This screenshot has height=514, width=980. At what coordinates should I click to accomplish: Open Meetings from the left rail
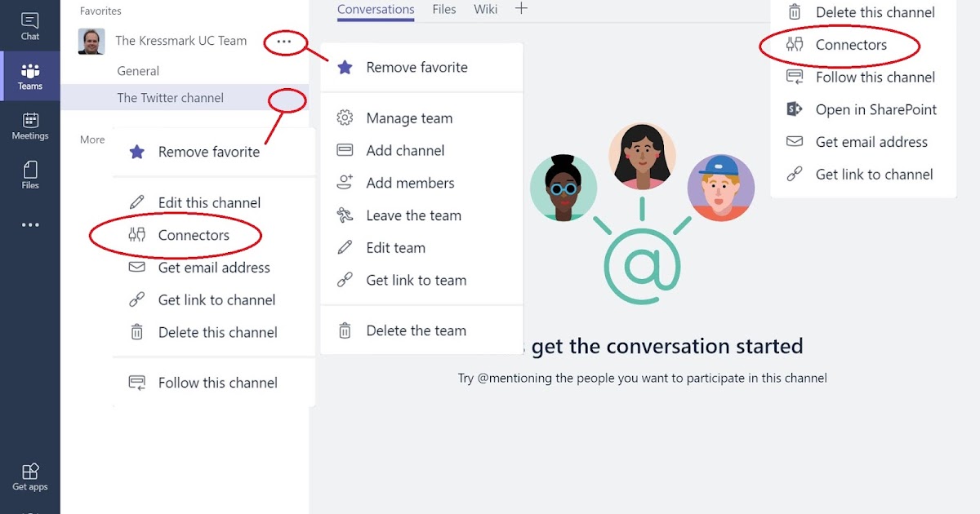coord(29,125)
